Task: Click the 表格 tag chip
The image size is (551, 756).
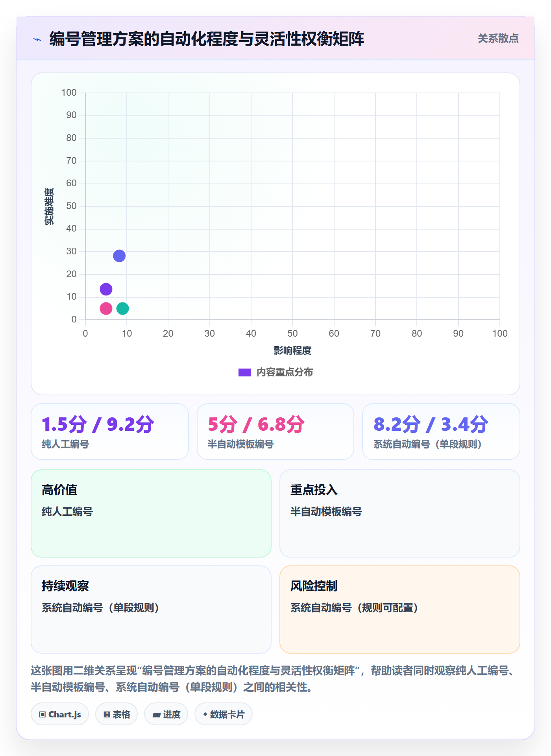Action: coord(116,714)
